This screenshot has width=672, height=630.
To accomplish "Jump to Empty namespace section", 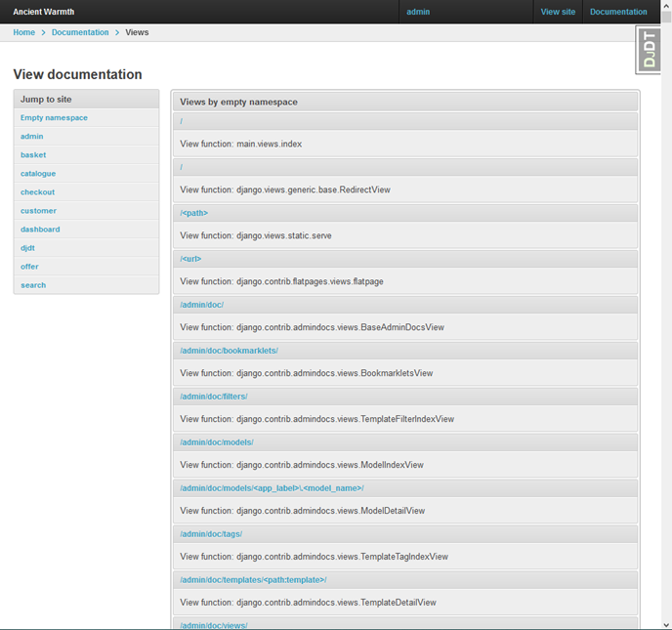I will (54, 118).
